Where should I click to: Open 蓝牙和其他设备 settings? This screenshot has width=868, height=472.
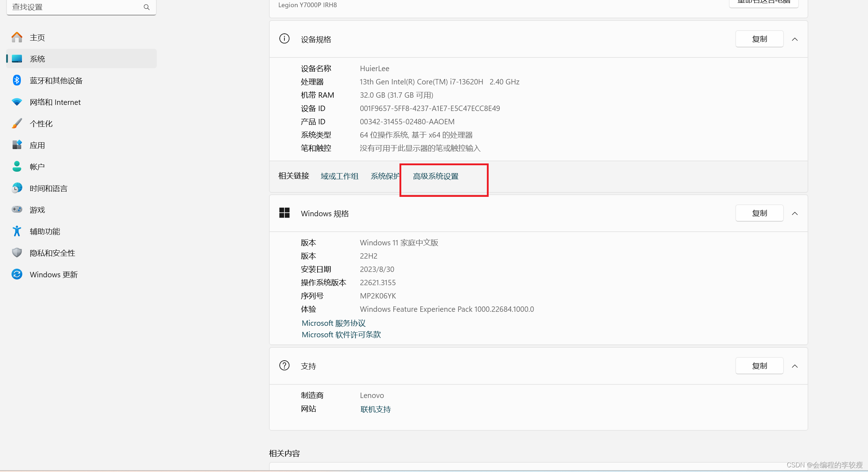[81, 80]
